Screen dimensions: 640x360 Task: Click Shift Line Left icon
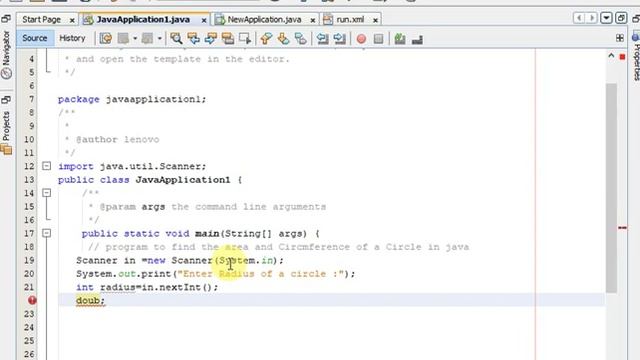(322, 38)
